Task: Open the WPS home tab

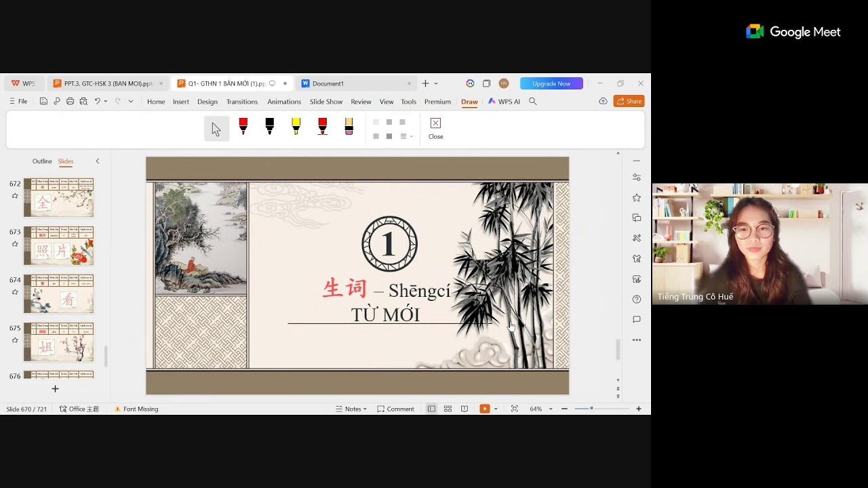Action: [23, 83]
